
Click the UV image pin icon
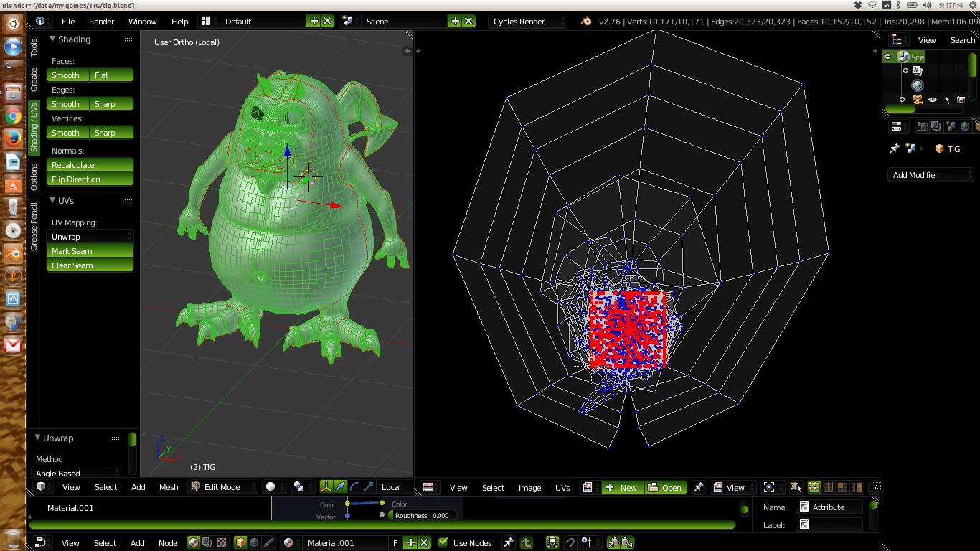point(698,487)
